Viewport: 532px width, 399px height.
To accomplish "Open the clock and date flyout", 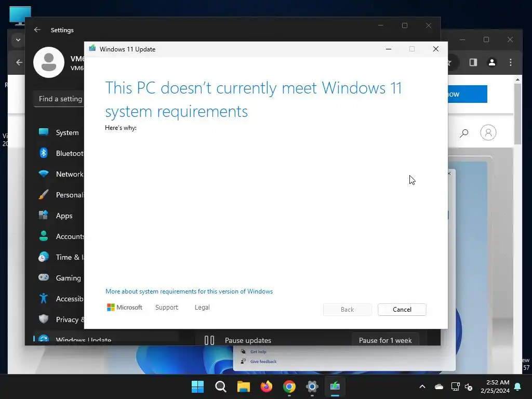I will pyautogui.click(x=495, y=387).
